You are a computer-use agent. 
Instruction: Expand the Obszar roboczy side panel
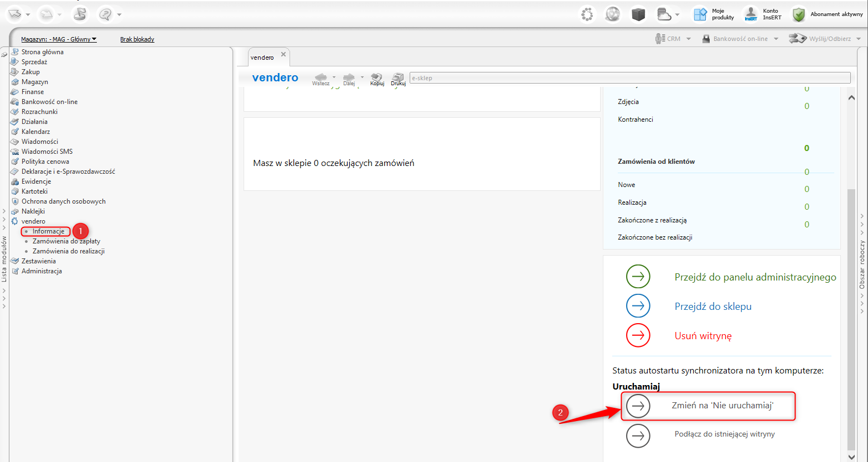click(x=862, y=264)
